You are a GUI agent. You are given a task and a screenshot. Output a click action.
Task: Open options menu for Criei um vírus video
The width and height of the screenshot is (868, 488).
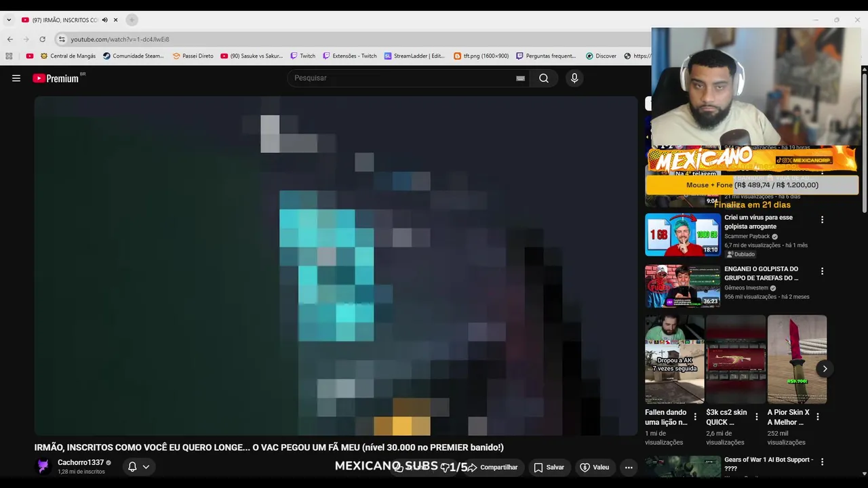[x=822, y=220]
